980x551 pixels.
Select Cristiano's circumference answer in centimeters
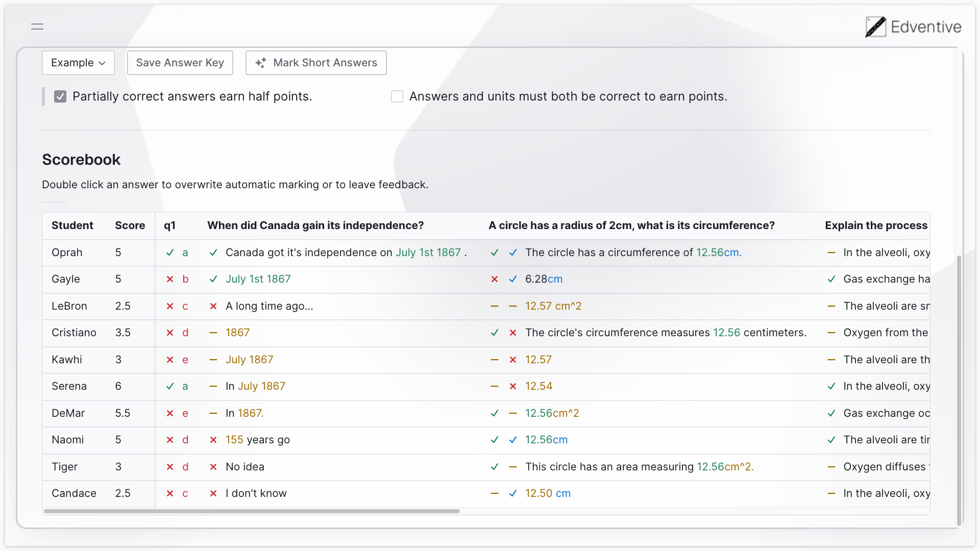pos(666,333)
